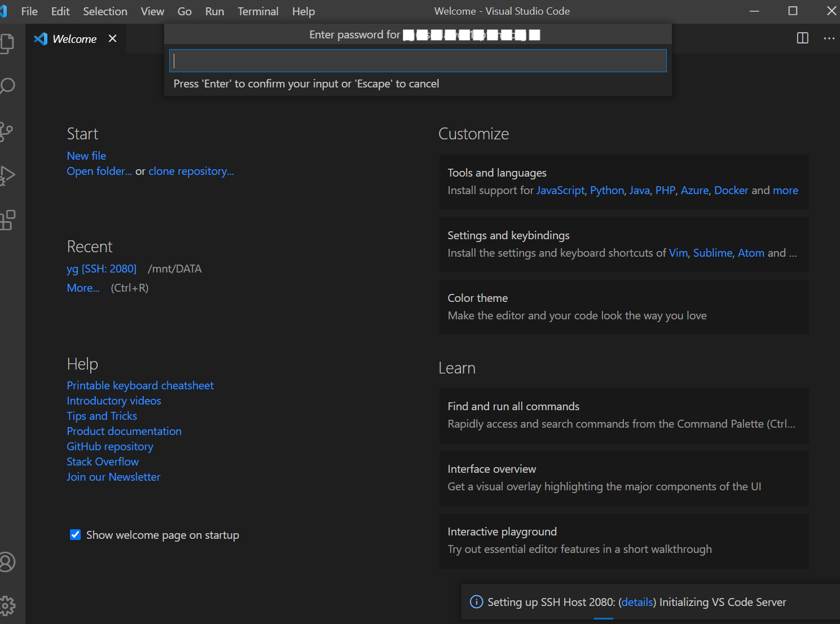Open the Terminal menu
The width and height of the screenshot is (840, 624).
(x=258, y=11)
